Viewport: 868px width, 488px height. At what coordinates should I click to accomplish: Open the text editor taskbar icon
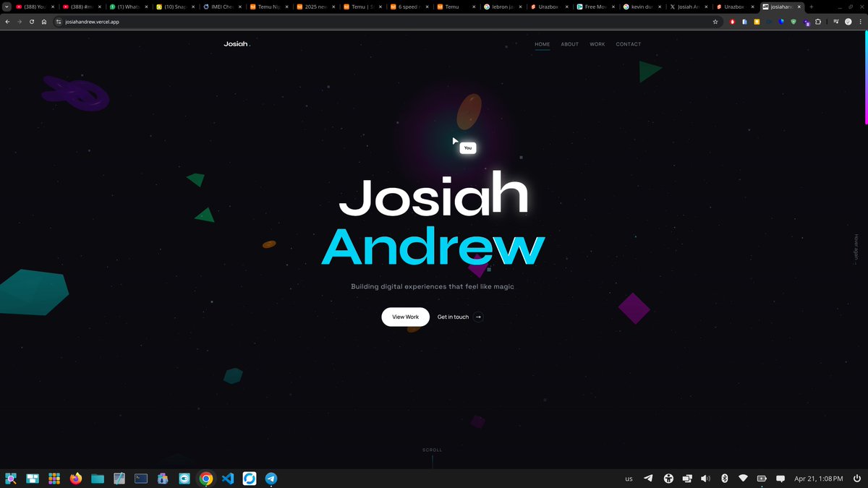[x=119, y=478]
